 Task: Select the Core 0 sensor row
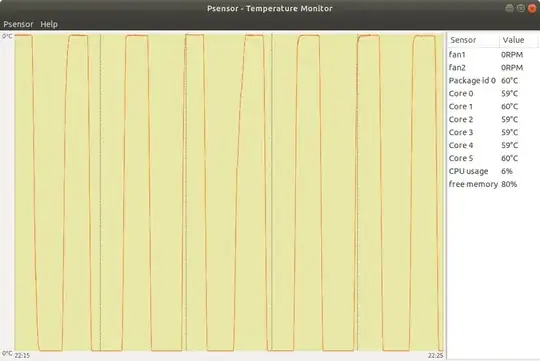click(493, 93)
